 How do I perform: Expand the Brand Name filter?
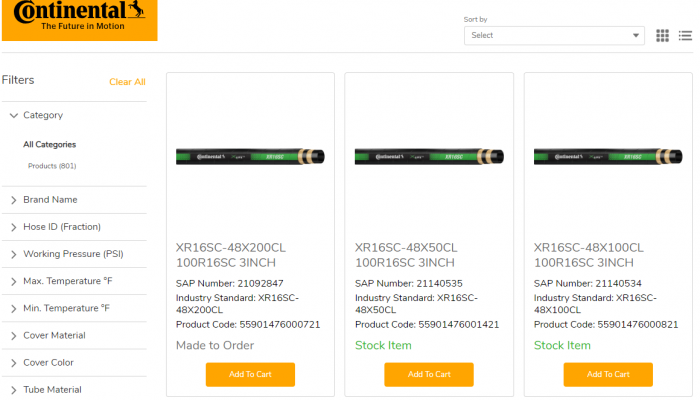[x=50, y=200]
